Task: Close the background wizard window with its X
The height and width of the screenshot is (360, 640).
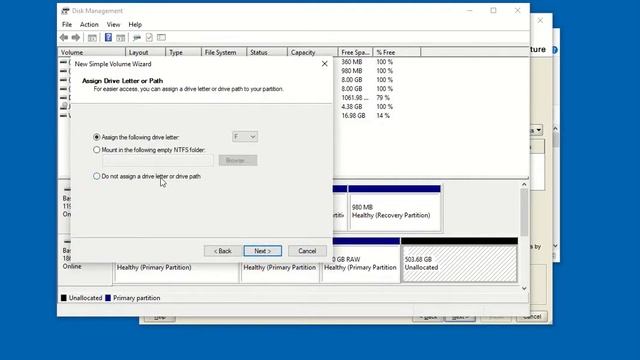Action: tap(540, 20)
